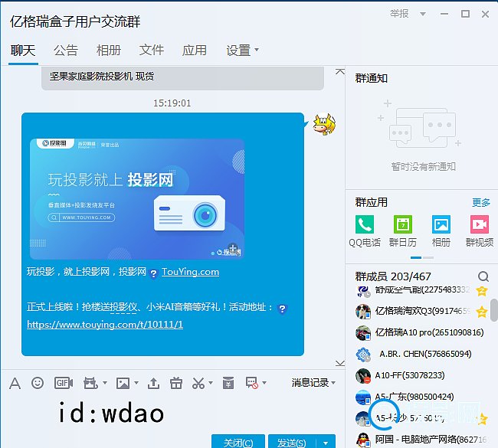Open the 文件 tab
The height and width of the screenshot is (448, 498).
pyautogui.click(x=152, y=51)
